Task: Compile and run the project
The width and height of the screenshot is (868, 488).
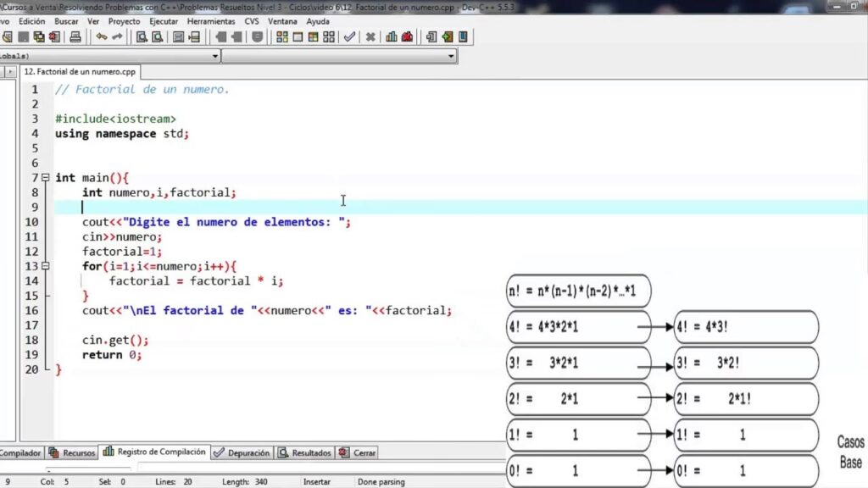Action: click(314, 36)
